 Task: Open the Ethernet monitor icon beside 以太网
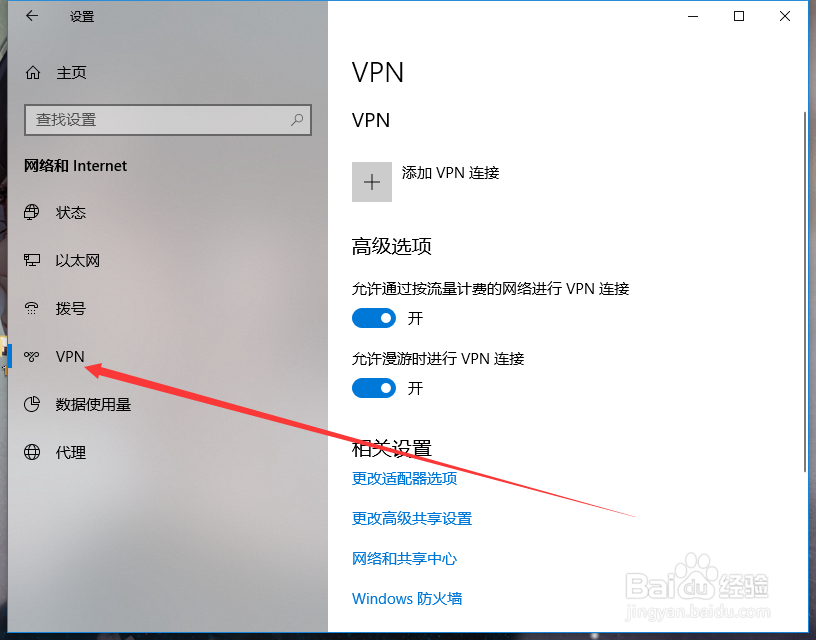click(x=32, y=260)
